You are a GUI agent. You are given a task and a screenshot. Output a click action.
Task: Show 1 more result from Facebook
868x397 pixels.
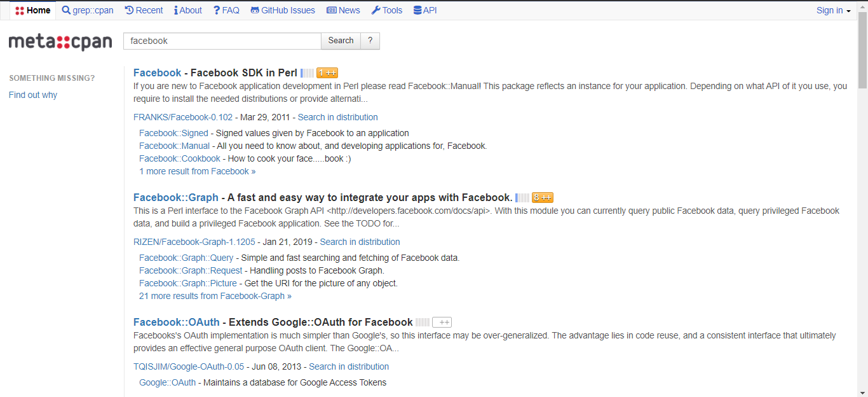point(197,171)
